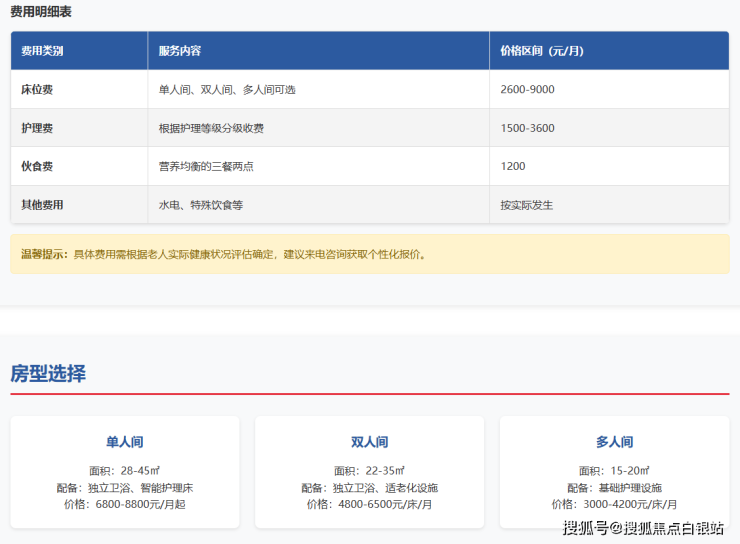Select the 1500-3600 price cell

pyautogui.click(x=528, y=128)
